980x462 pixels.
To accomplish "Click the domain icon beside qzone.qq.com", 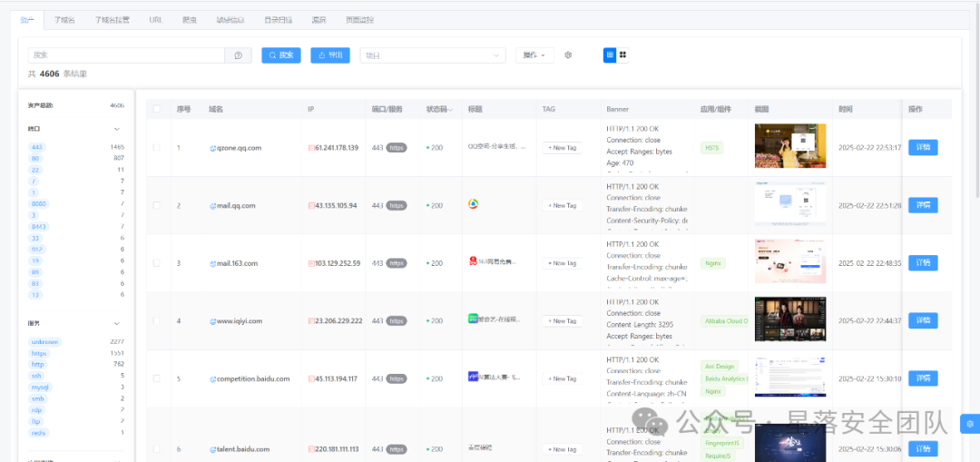I will point(212,148).
